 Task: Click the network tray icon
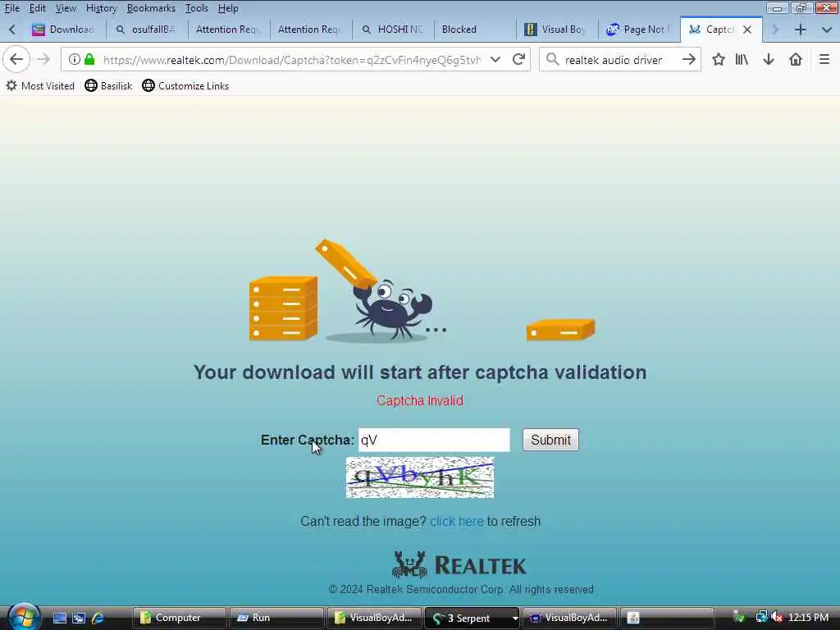click(760, 618)
